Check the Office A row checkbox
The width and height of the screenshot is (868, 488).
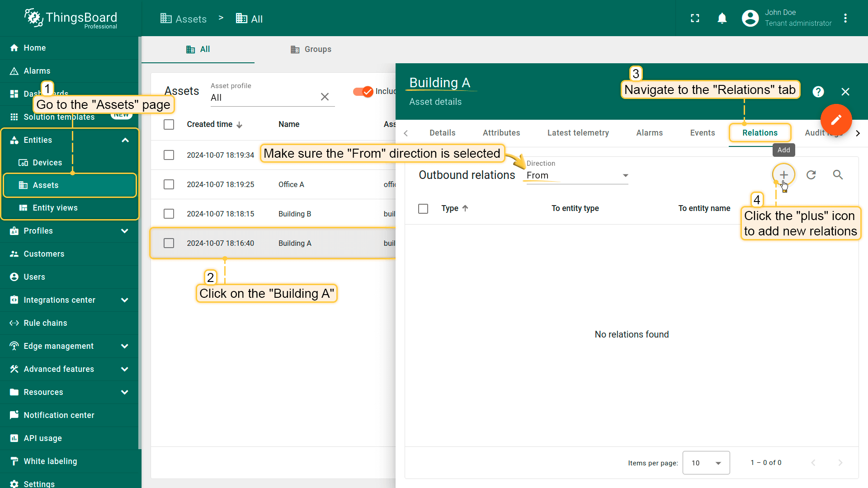[x=169, y=184]
